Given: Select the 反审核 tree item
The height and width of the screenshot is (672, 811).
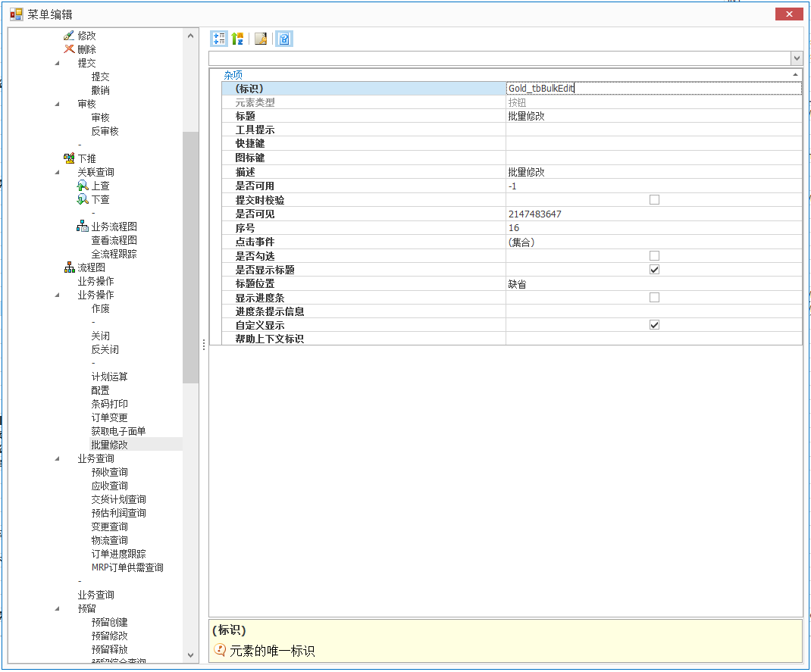Looking at the screenshot, I should pyautogui.click(x=105, y=131).
